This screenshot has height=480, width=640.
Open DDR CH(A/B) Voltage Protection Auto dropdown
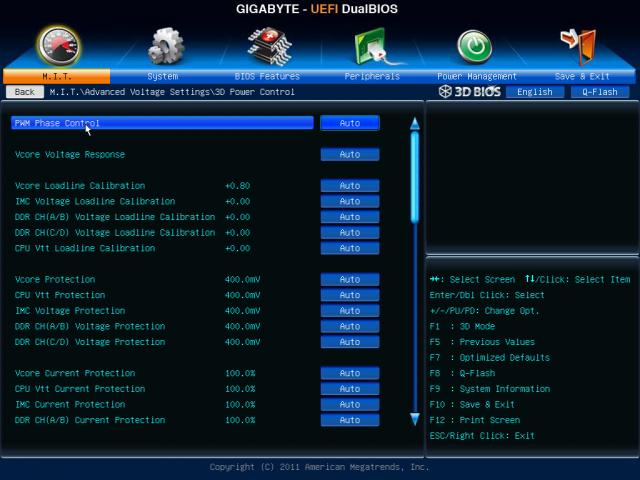(350, 326)
